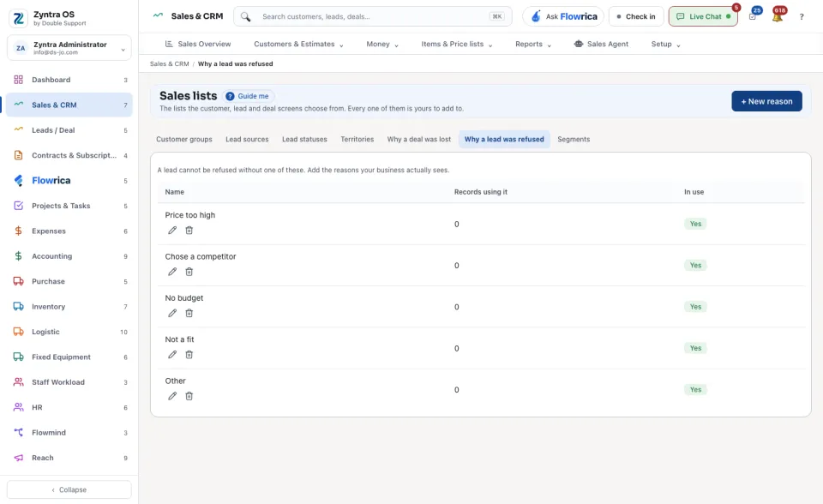Open Live Chat
The image size is (823, 504).
pyautogui.click(x=703, y=17)
